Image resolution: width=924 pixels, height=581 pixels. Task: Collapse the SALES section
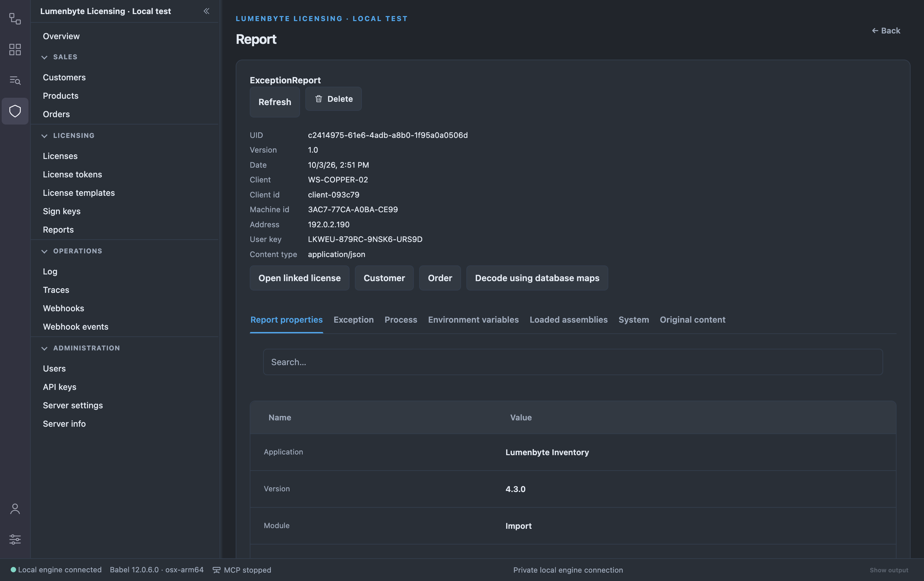45,57
